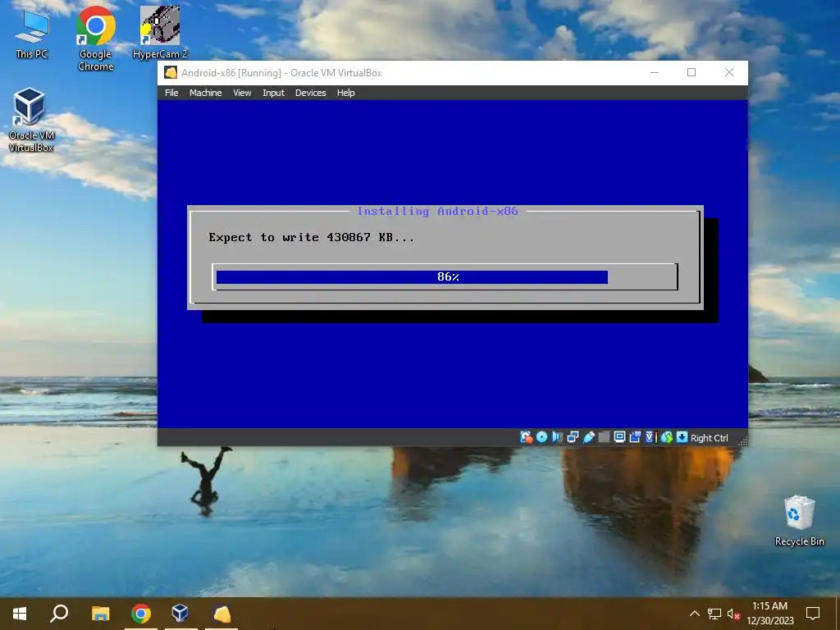Click the audio status icon
The width and height of the screenshot is (840, 630).
pos(557,437)
